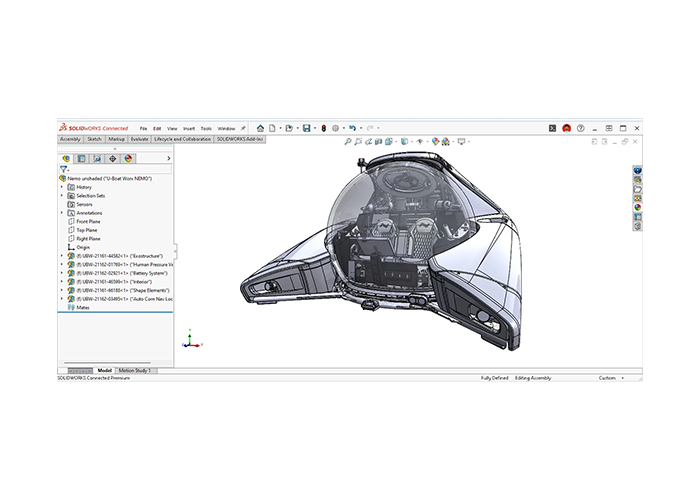Viewport: 700px width, 500px height.
Task: Expand the Battery System component node
Action: tap(62, 273)
